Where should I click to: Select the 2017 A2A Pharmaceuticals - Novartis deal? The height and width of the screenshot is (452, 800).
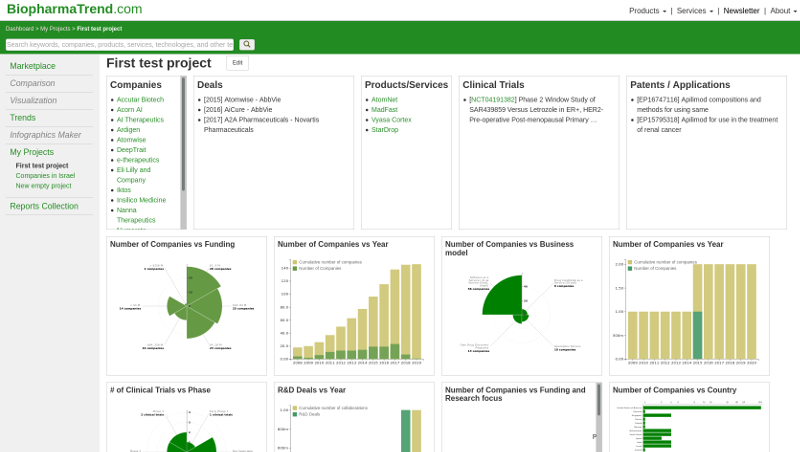pyautogui.click(x=261, y=124)
